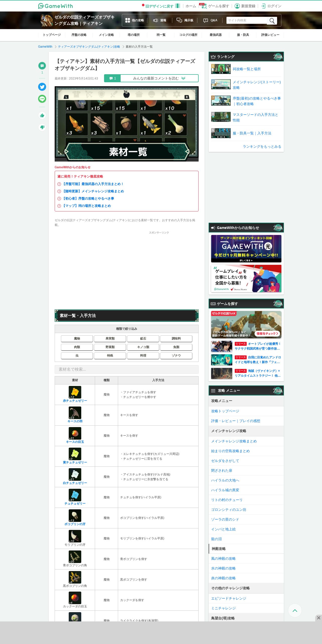This screenshot has width=322, height=644.
Task: Open GAMEWITH光 campaign banner
Action: point(246,249)
